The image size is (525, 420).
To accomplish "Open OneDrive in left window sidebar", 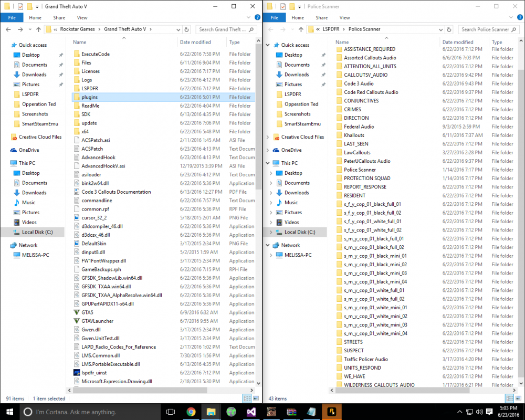I will tap(29, 150).
